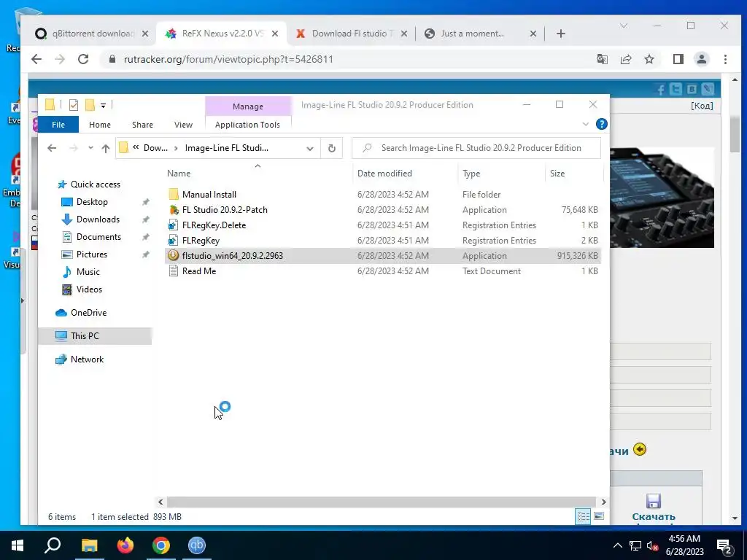
Task: Open the Application Tools ribbon tab
Action: pos(248,125)
